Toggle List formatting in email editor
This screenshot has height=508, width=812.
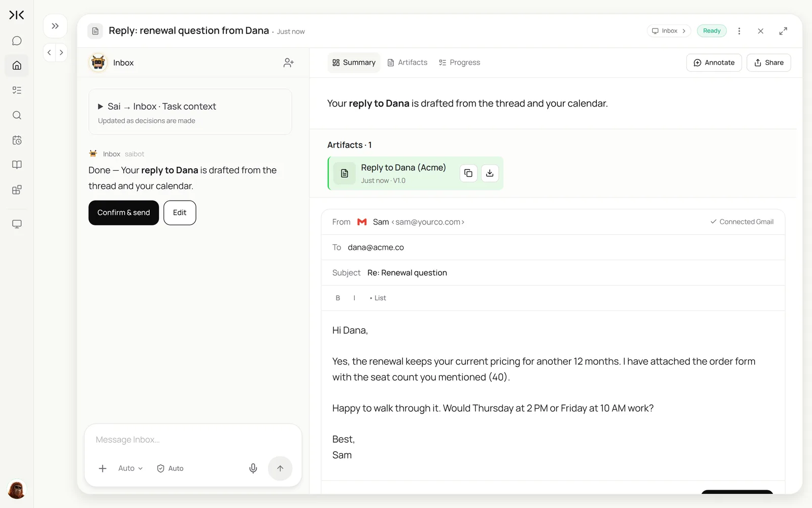pyautogui.click(x=378, y=298)
